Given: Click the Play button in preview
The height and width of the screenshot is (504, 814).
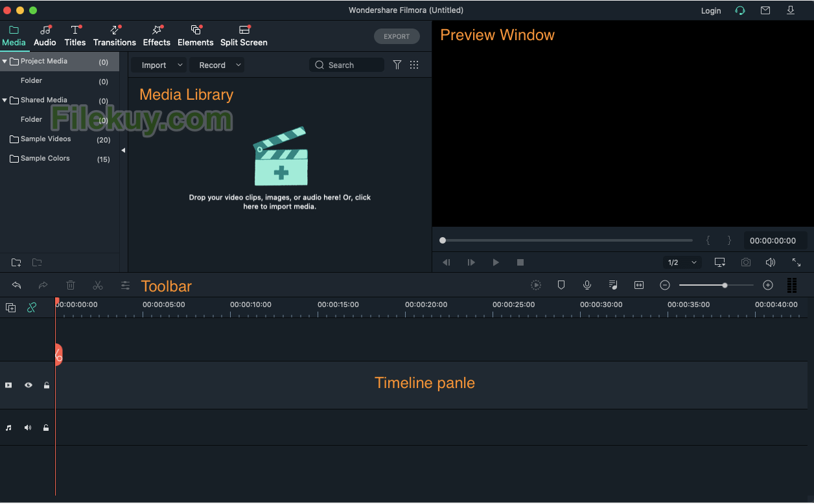Looking at the screenshot, I should point(496,262).
